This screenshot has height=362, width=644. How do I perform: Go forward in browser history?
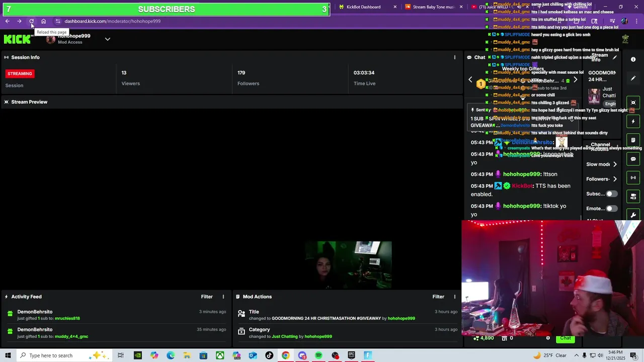point(19,21)
